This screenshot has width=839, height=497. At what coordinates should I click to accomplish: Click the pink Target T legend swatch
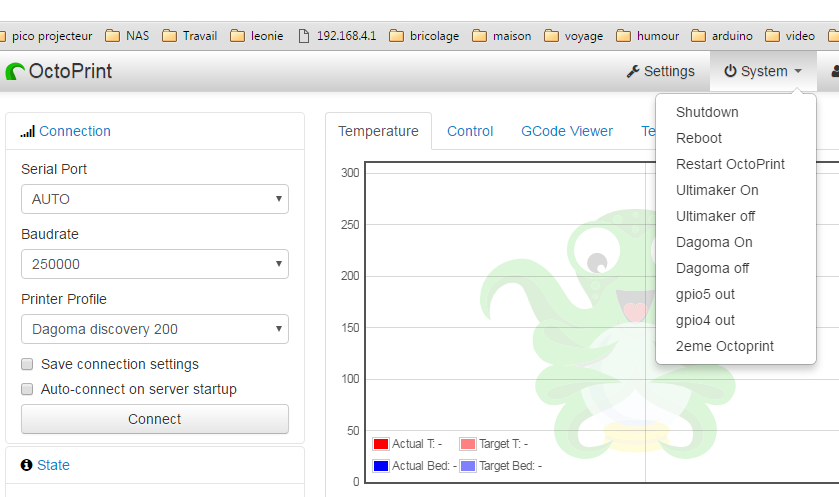tap(468, 444)
